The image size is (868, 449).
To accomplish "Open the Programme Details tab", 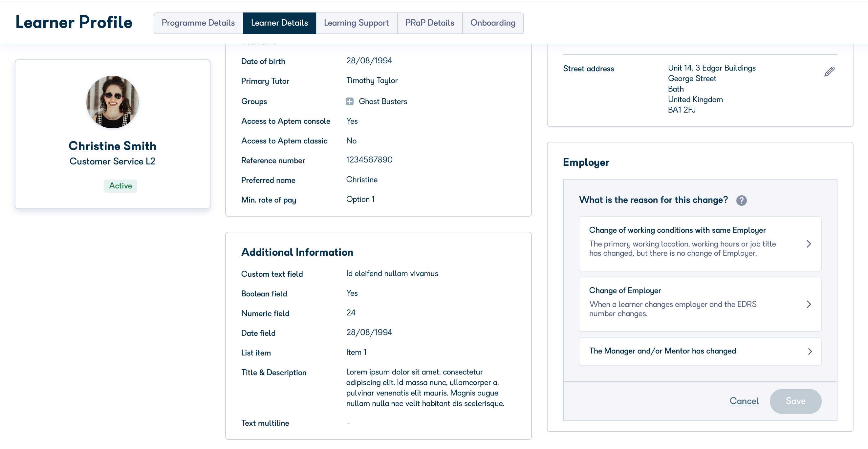I will [198, 23].
